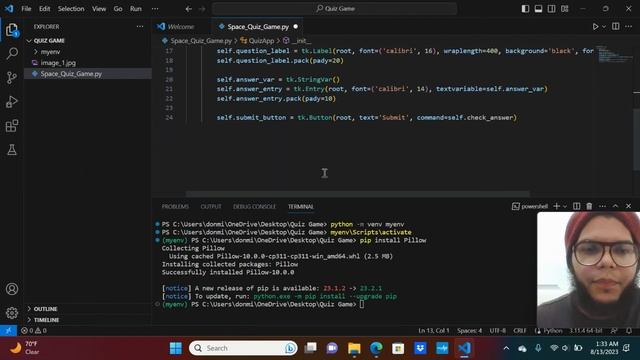This screenshot has width=640, height=360.
Task: Open File Explorer from taskbar
Action: [x=354, y=348]
